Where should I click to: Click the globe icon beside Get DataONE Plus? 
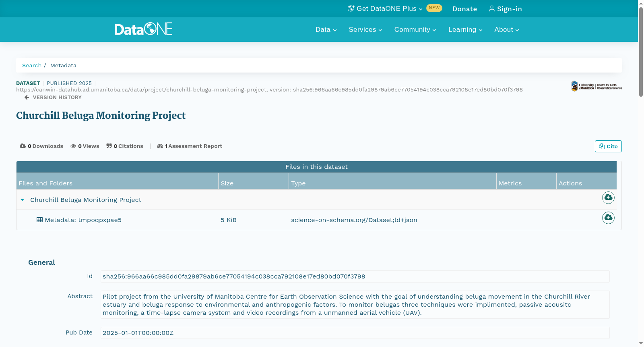(x=351, y=8)
